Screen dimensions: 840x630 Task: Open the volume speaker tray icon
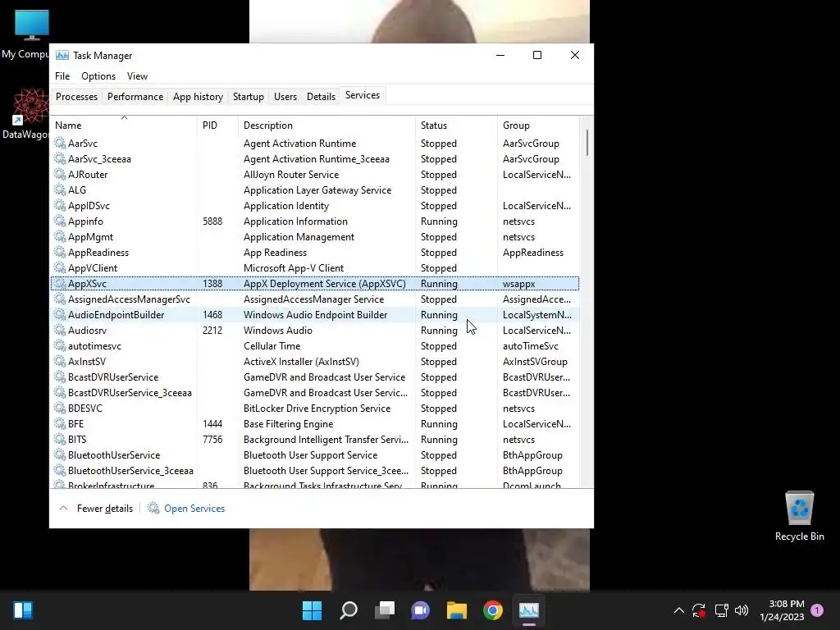742,610
